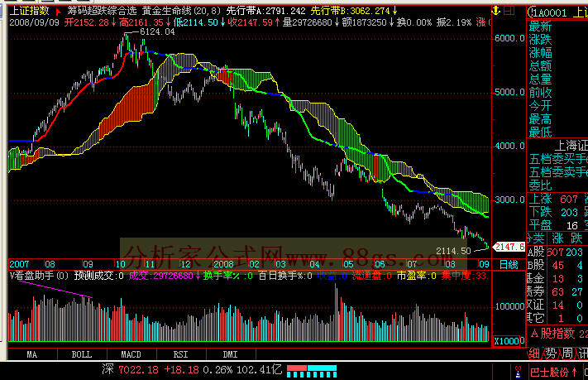Viewport: 588px width, 380px height.
Task: Click the 五档委卖手 row
Action: (558, 172)
